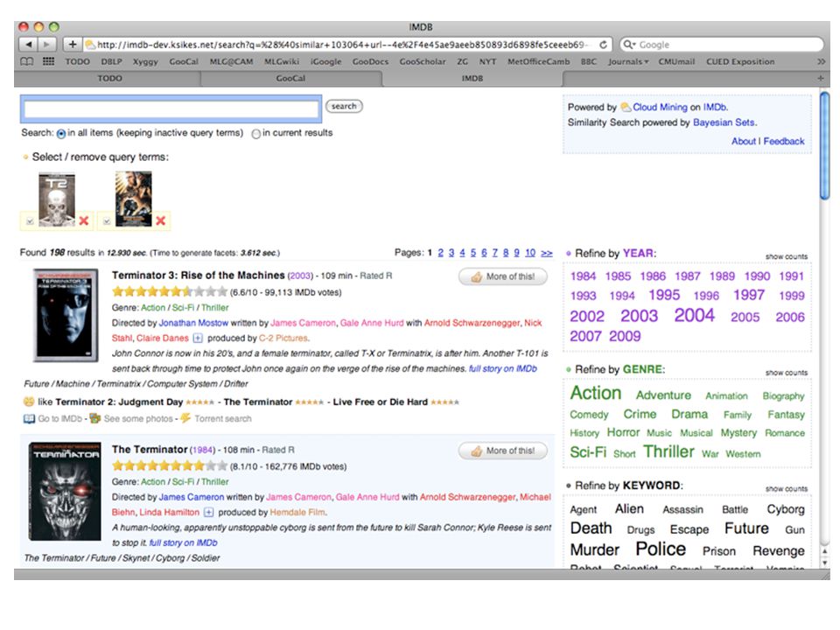This screenshot has height=630, width=840.
Task: Add bookmark with the plus button
Action: click(73, 45)
